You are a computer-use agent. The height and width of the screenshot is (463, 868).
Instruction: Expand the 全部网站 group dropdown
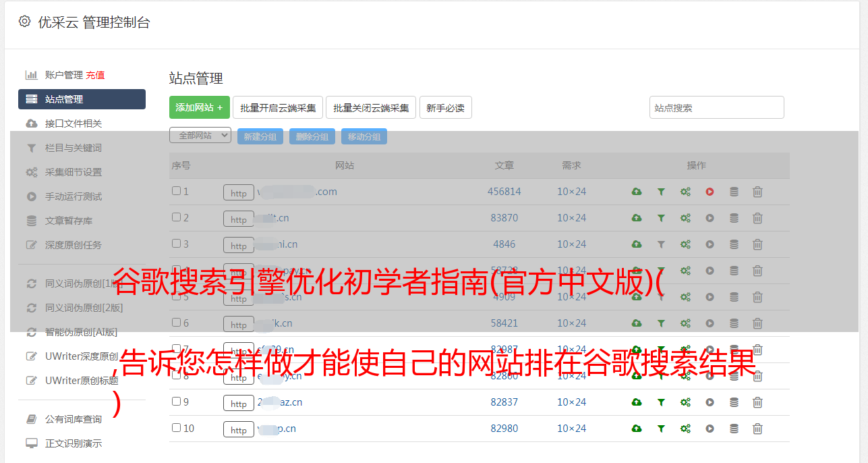(x=200, y=135)
